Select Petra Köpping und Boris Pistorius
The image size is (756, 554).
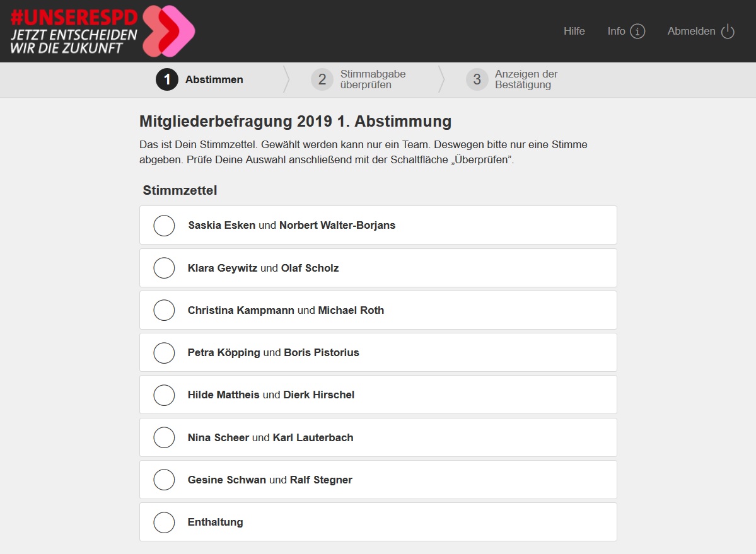coord(378,353)
